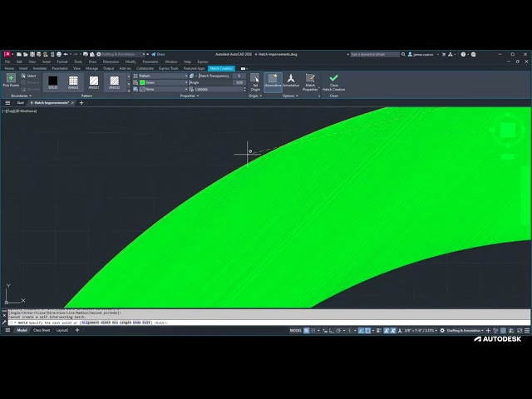532x399 pixels.
Task: Toggle grid display in status bar
Action: tap(307, 331)
